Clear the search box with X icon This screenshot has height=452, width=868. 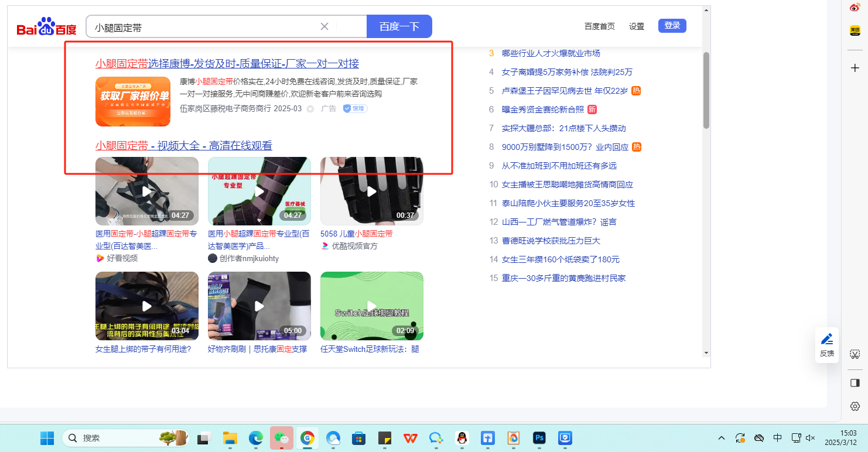click(324, 26)
